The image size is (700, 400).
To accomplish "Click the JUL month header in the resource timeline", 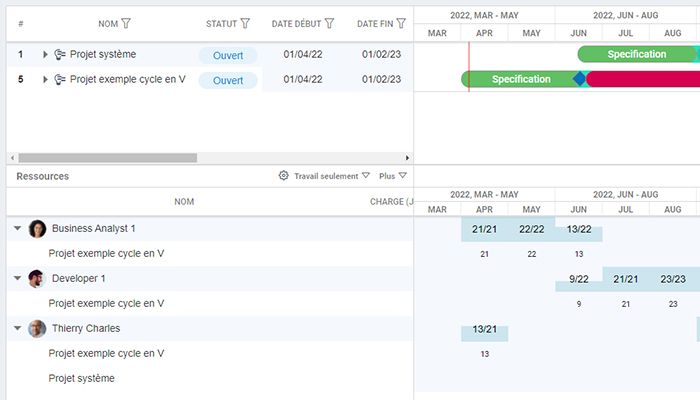I will [625, 209].
